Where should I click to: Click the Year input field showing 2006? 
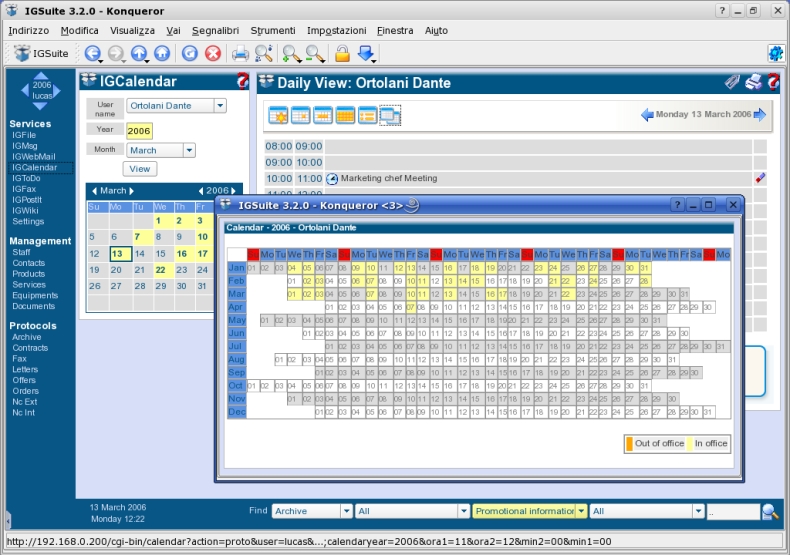click(139, 131)
